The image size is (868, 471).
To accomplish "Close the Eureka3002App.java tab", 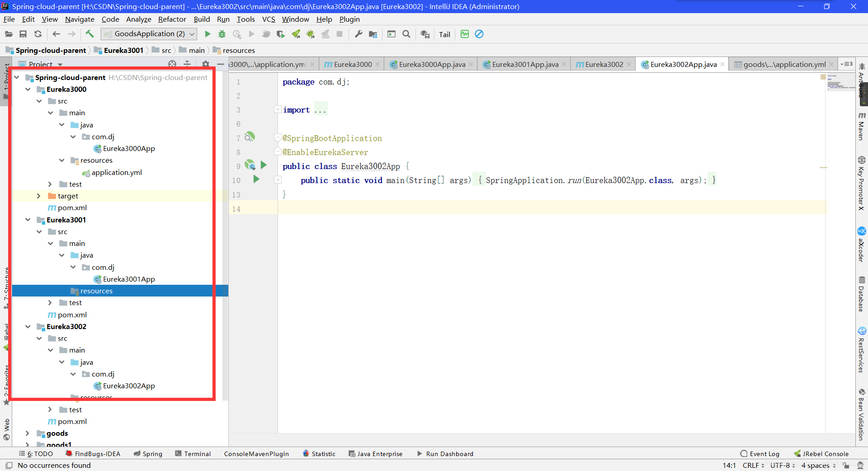I will coord(722,64).
